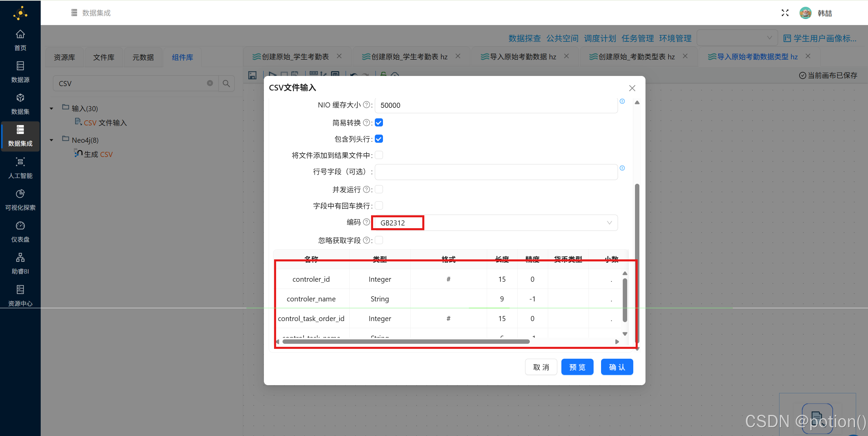
Task: Open the 调度计划 link
Action: click(x=600, y=38)
